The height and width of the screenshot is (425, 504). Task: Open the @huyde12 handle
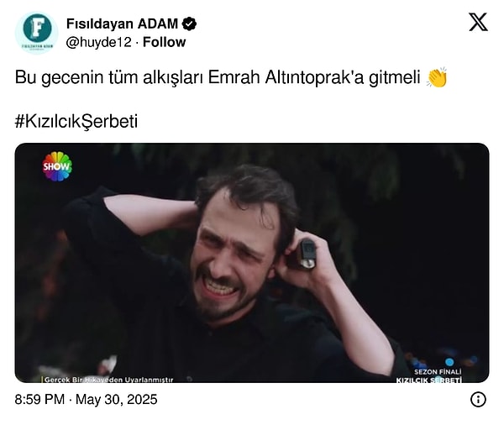tap(99, 42)
